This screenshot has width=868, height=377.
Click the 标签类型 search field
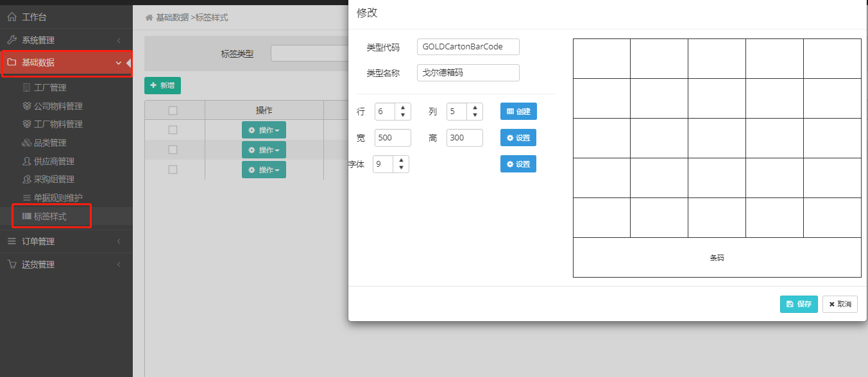click(x=309, y=53)
